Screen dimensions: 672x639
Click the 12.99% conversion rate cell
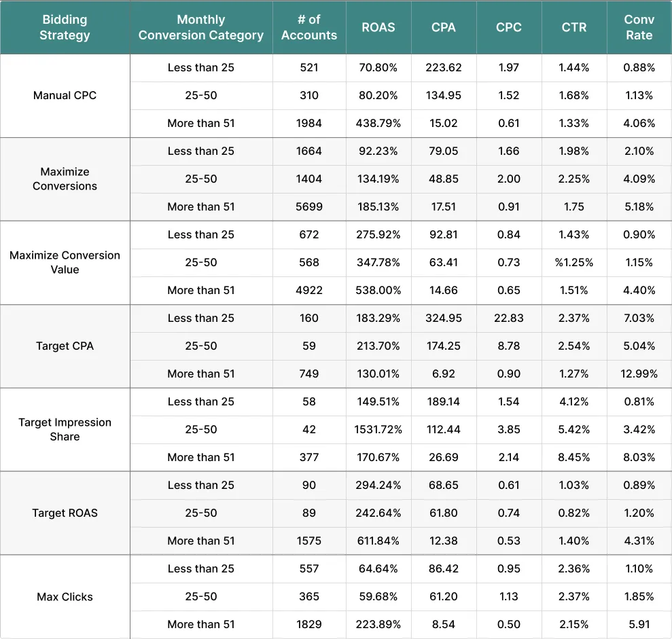coord(639,374)
